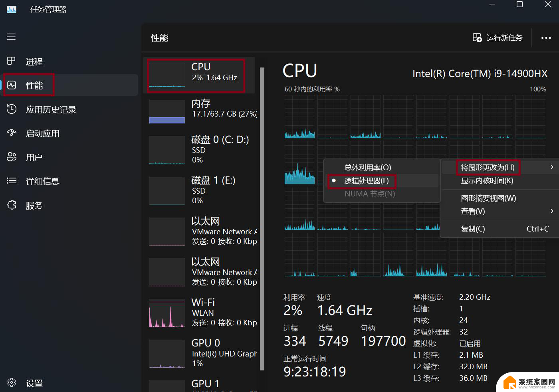Image resolution: width=559 pixels, height=392 pixels.
Task: Click the 1.64 GHz speed value
Action: tap(345, 310)
